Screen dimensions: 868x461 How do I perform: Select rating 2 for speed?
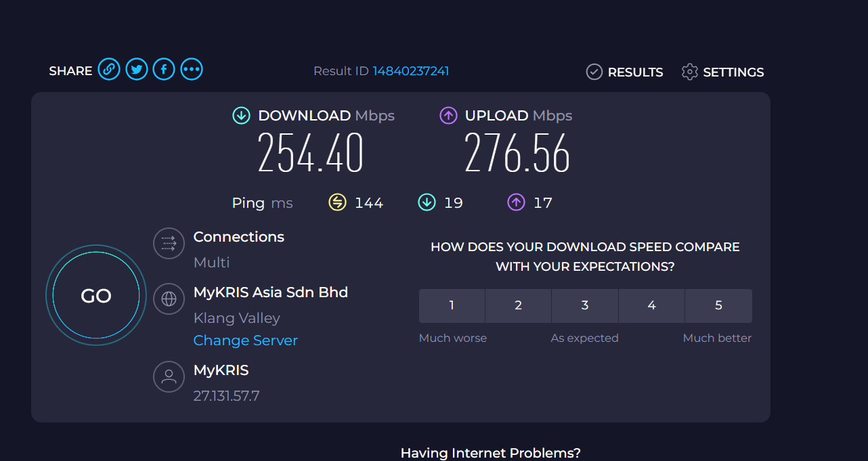click(518, 306)
